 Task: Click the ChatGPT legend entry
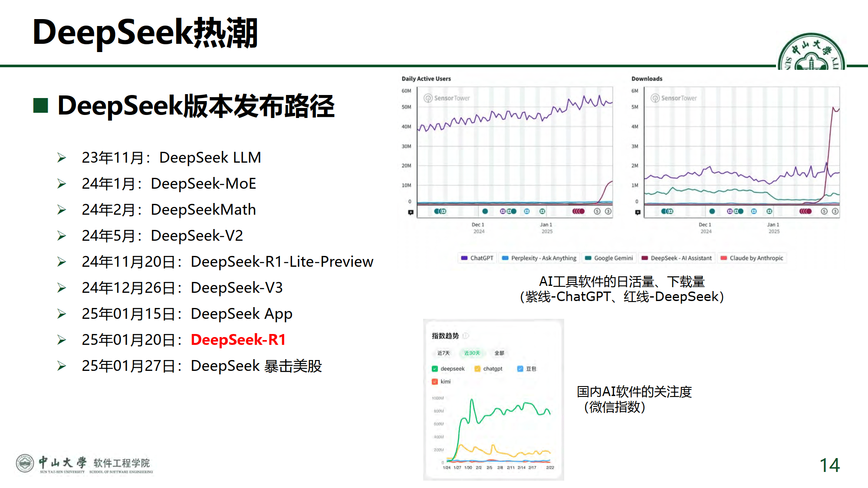[x=477, y=258]
